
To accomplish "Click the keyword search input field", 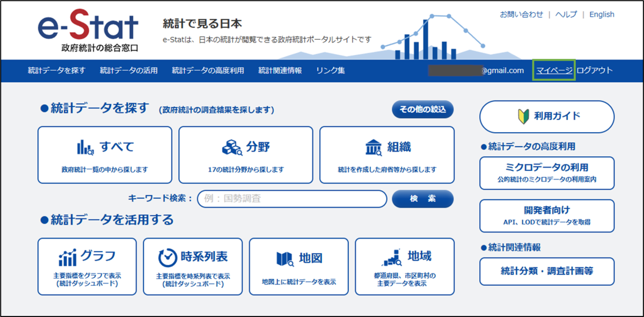I will [292, 199].
